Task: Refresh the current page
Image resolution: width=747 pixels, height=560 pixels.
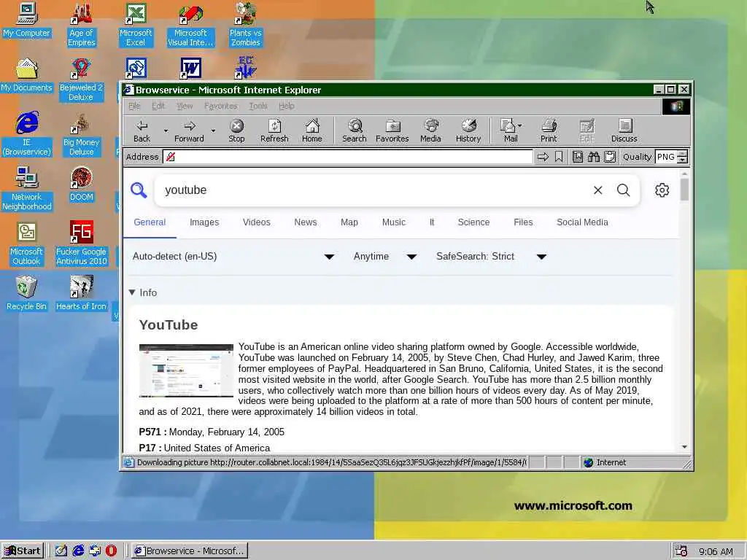Action: point(274,131)
